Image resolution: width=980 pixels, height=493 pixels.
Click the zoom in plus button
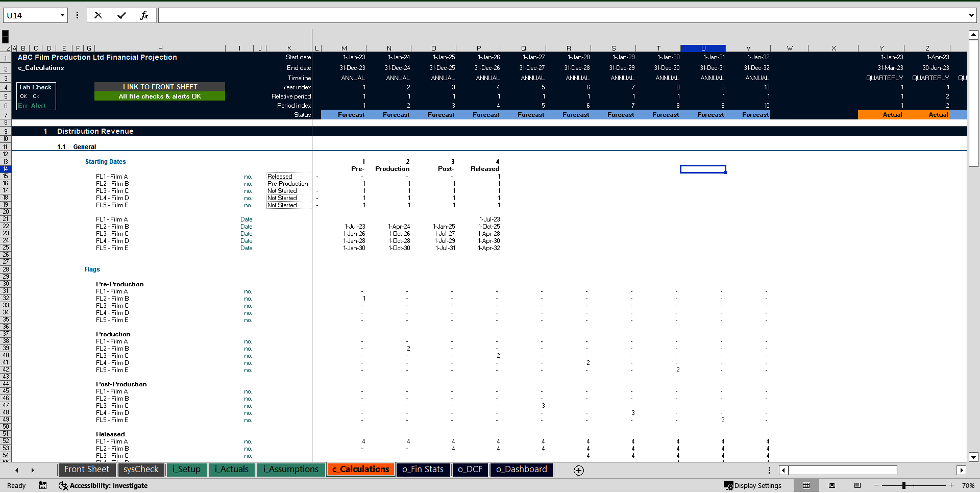coord(951,485)
